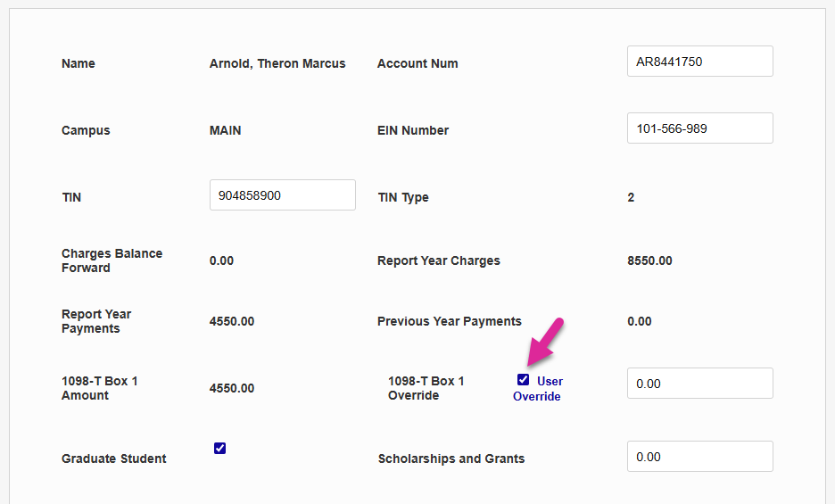This screenshot has height=504, width=835.
Task: Uncheck the User Override checkbox
Action: coord(523,380)
